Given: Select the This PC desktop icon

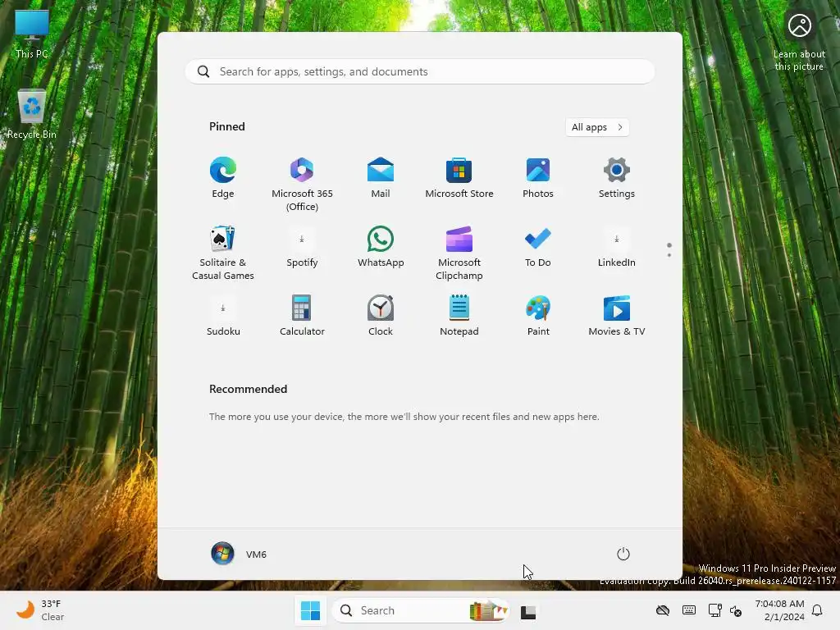Looking at the screenshot, I should coord(32,34).
